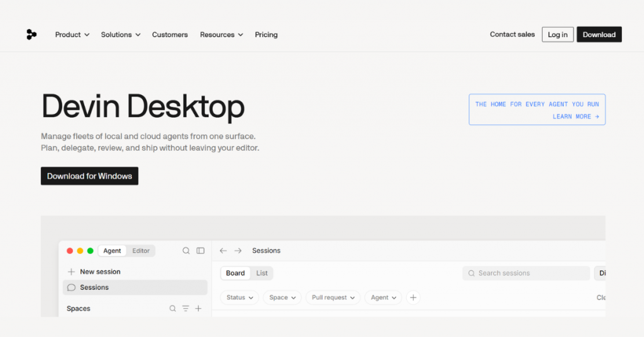644x337 pixels.
Task: Go back with the left arrow
Action: [223, 250]
